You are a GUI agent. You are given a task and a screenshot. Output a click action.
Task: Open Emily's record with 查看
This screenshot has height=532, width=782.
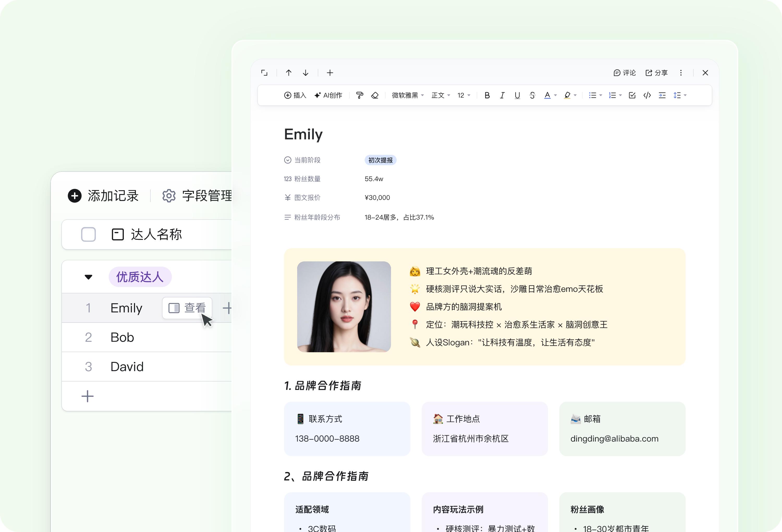click(187, 308)
